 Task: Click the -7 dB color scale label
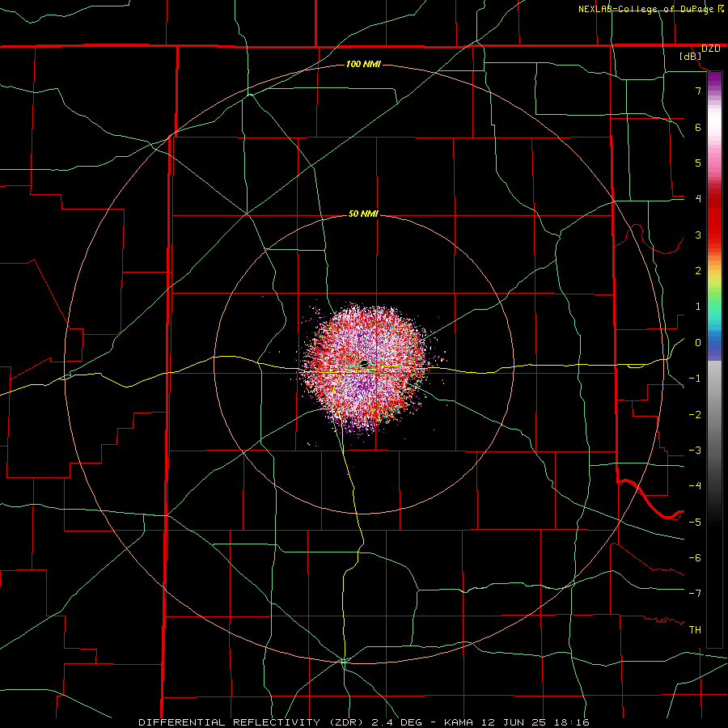click(695, 594)
